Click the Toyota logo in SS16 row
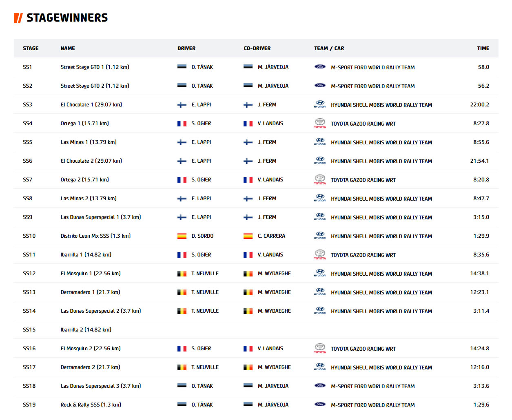The height and width of the screenshot is (420, 512). point(320,348)
